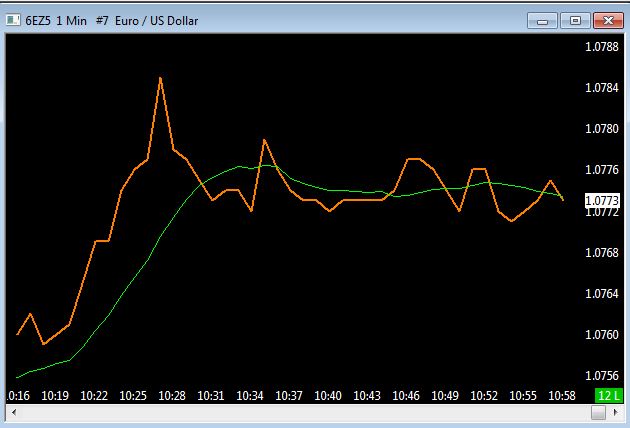Click the 10:46 time axis label
Viewport: 630px width, 428px height.
point(406,396)
